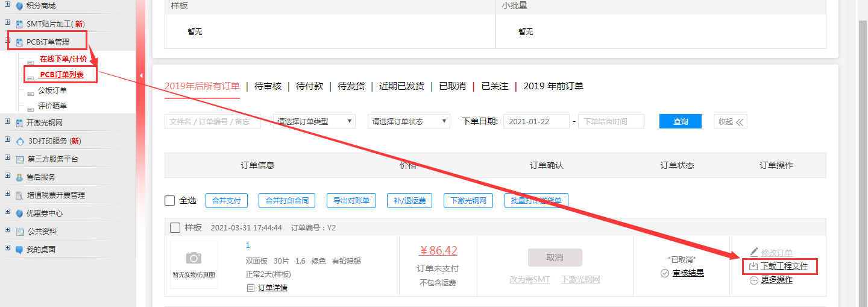The image size is (868, 307).
Task: Open the 请选择订单状态 dropdown
Action: pos(409,121)
